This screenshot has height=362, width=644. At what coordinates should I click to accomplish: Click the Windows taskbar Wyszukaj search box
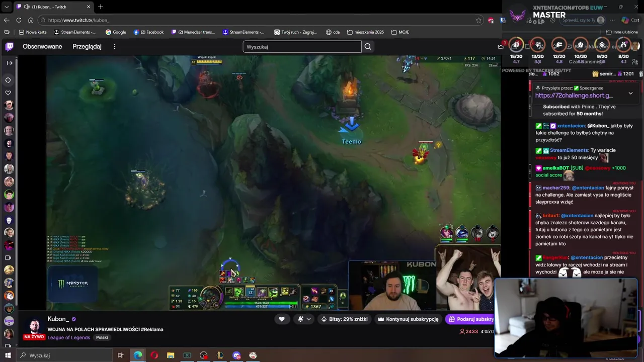(64, 355)
